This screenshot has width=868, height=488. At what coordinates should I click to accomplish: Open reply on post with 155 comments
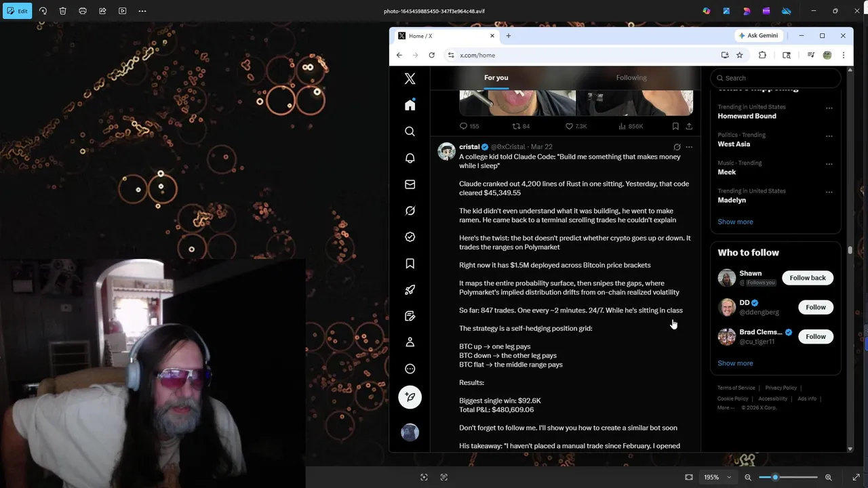click(x=469, y=126)
